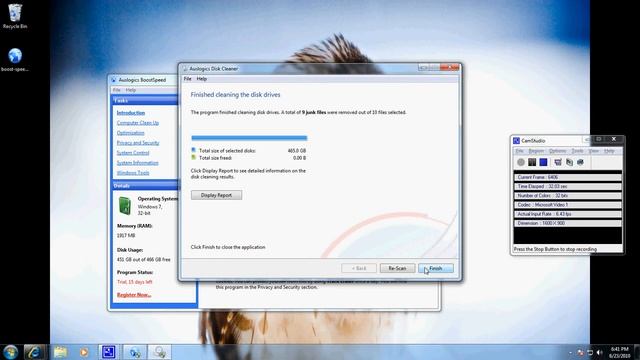Click the completed cleaning progress bar
The width and height of the screenshot is (640, 360).
click(249, 138)
